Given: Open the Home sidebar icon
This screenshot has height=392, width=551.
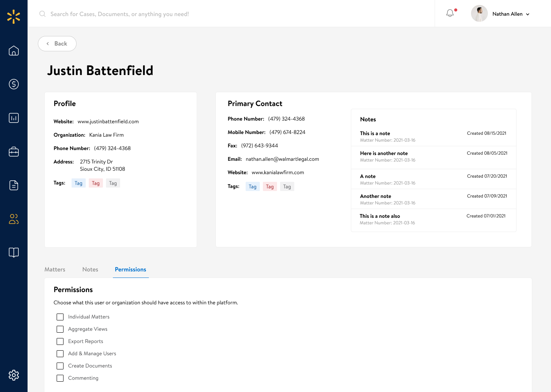Looking at the screenshot, I should pyautogui.click(x=14, y=51).
